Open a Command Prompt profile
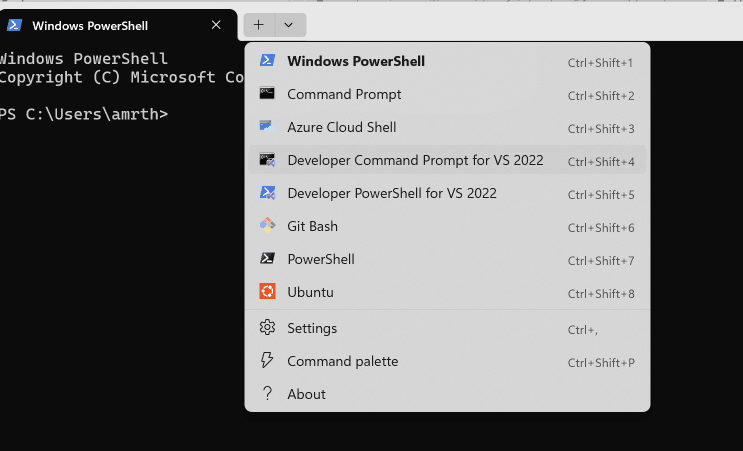Image resolution: width=743 pixels, height=451 pixels. (447, 94)
